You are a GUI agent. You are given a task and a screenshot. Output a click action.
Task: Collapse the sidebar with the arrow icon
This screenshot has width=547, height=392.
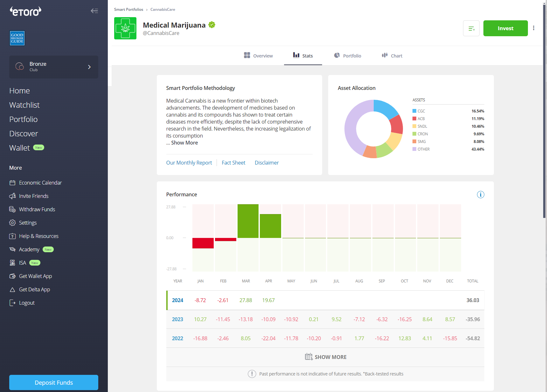(x=94, y=11)
